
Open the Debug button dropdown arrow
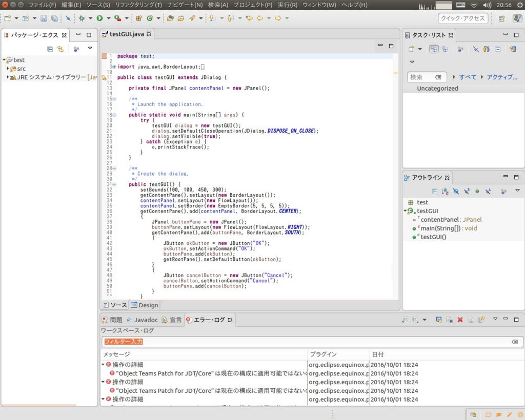(x=90, y=18)
